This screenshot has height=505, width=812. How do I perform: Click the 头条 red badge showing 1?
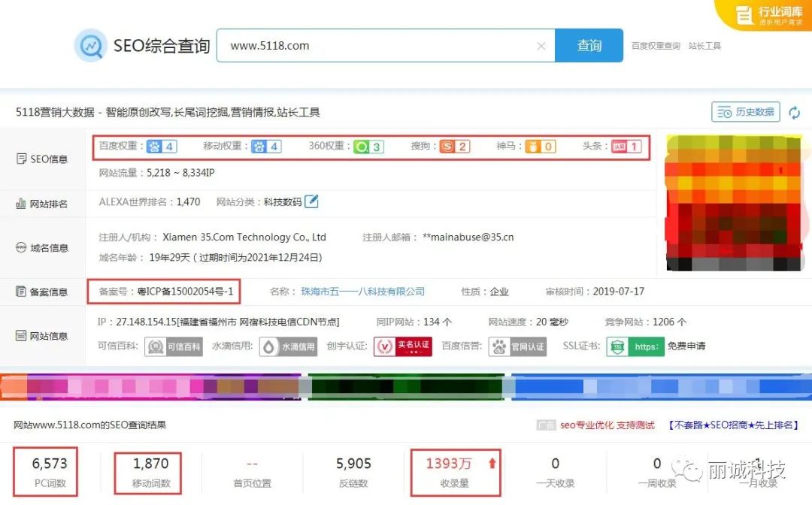point(626,147)
